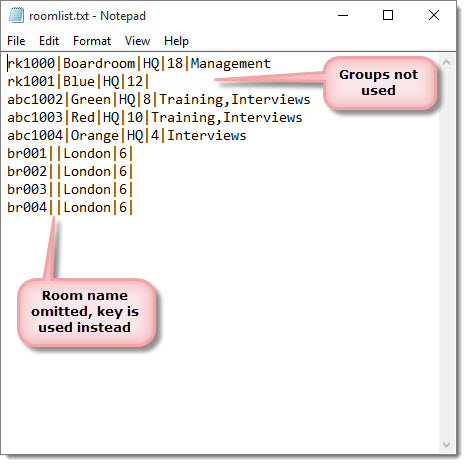
Task: Place cursor in the rk1001 Blue line
Action: point(78,81)
